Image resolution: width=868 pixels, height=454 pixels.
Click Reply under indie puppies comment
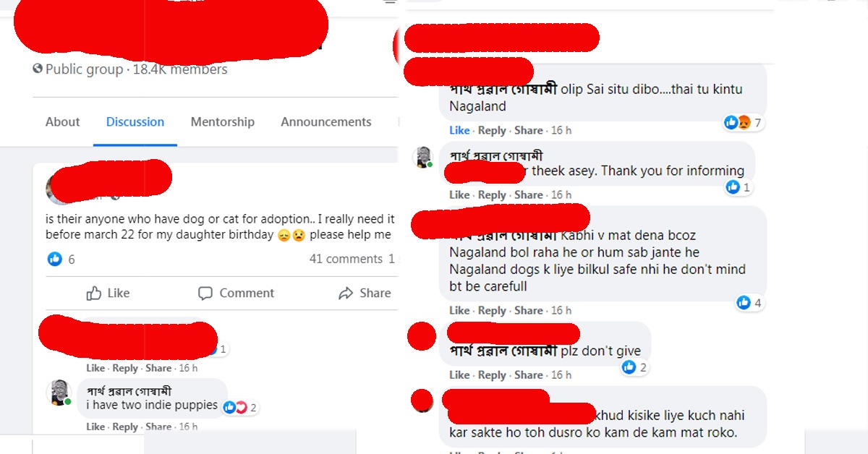click(x=125, y=427)
